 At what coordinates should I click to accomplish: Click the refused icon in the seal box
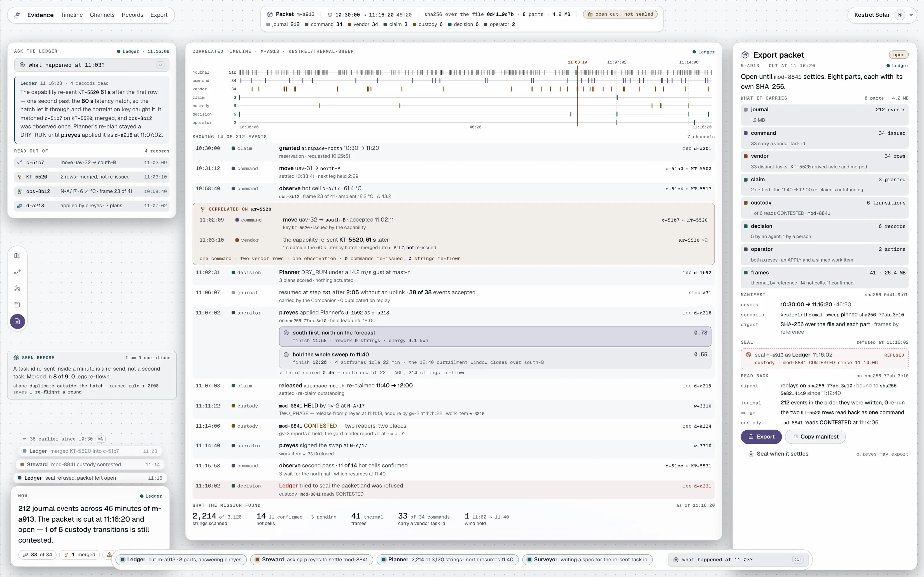pos(748,355)
